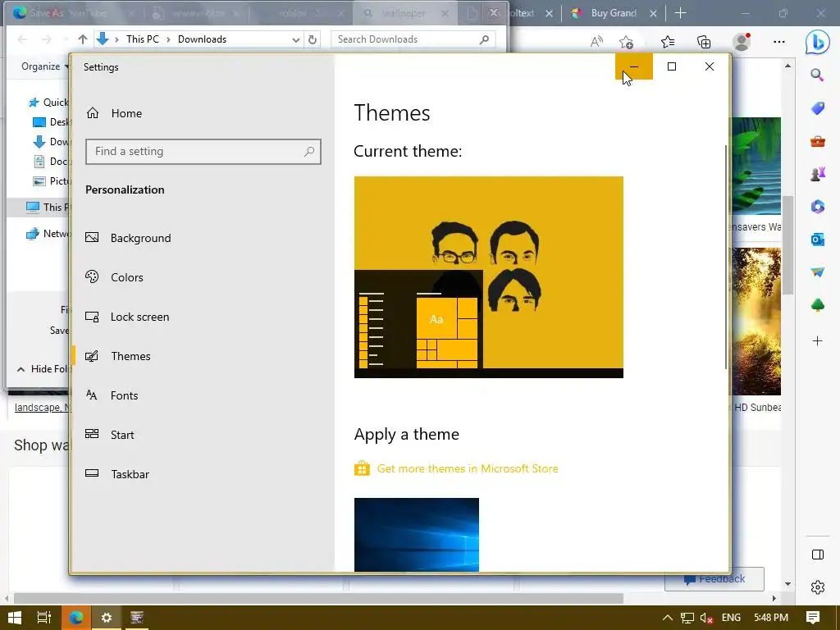Viewport: 840px width, 630px height.
Task: Open Edge Read aloud icon
Action: pyautogui.click(x=596, y=42)
